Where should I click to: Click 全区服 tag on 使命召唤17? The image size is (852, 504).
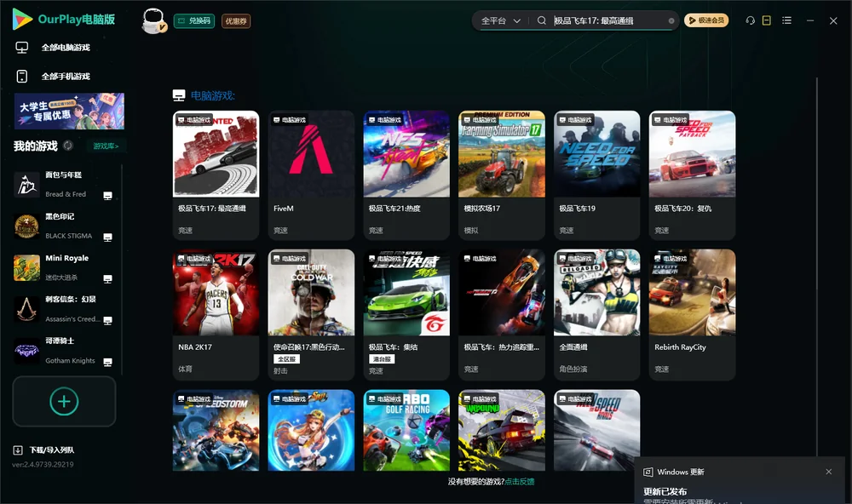pos(286,359)
